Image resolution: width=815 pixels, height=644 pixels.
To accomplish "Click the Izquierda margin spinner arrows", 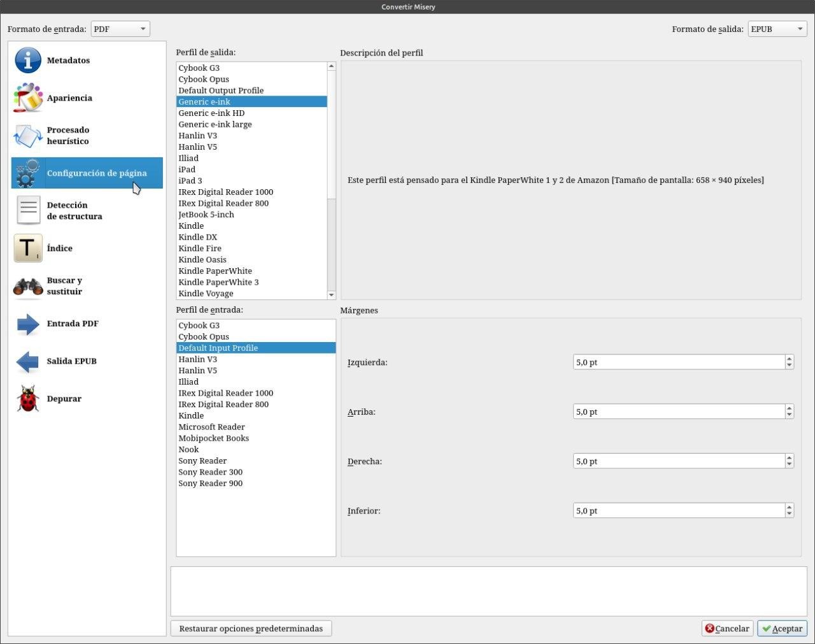I will [790, 362].
